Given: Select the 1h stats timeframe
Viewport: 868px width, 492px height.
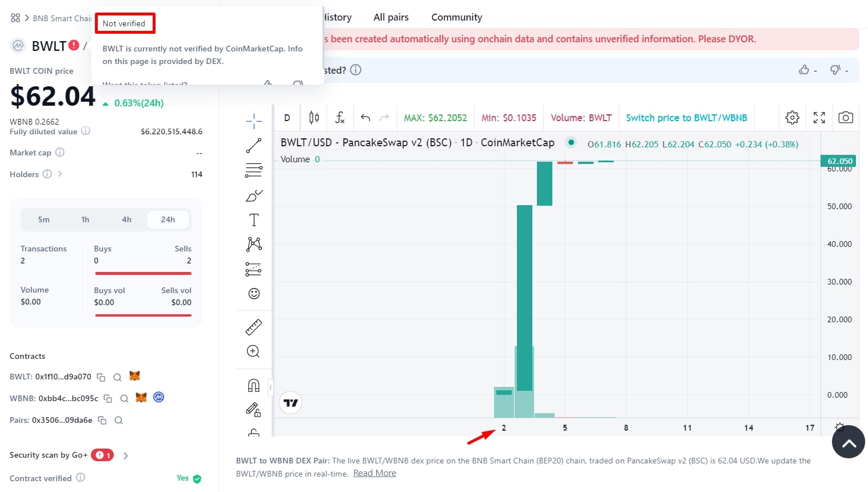Looking at the screenshot, I should click(x=85, y=219).
